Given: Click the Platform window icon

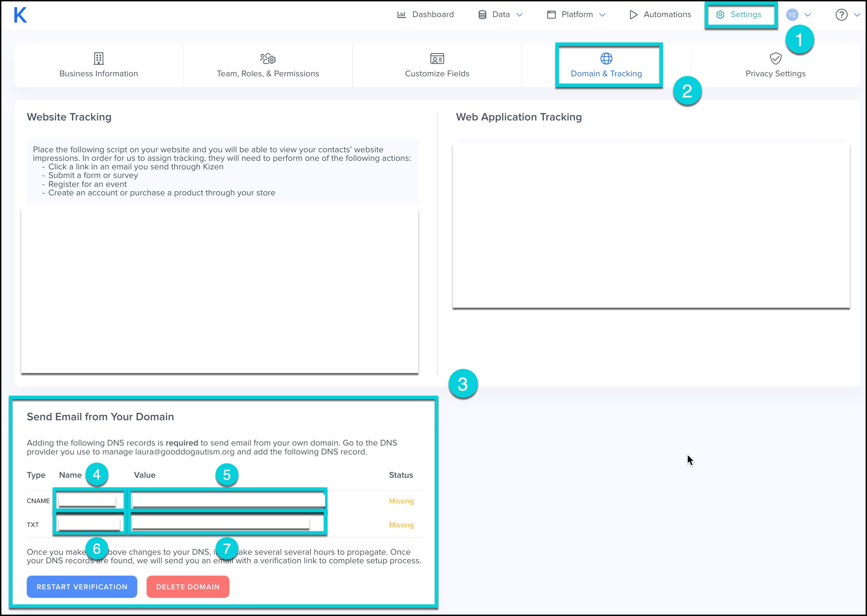Looking at the screenshot, I should coord(551,15).
